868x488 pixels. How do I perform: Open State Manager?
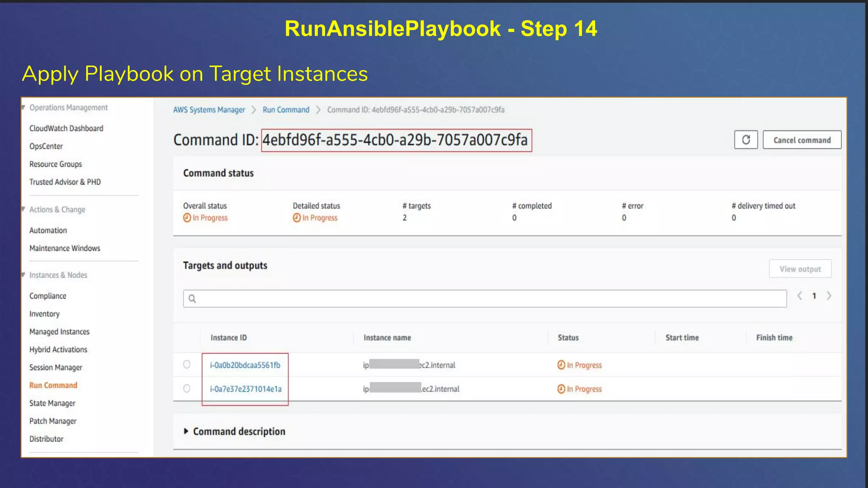point(52,403)
